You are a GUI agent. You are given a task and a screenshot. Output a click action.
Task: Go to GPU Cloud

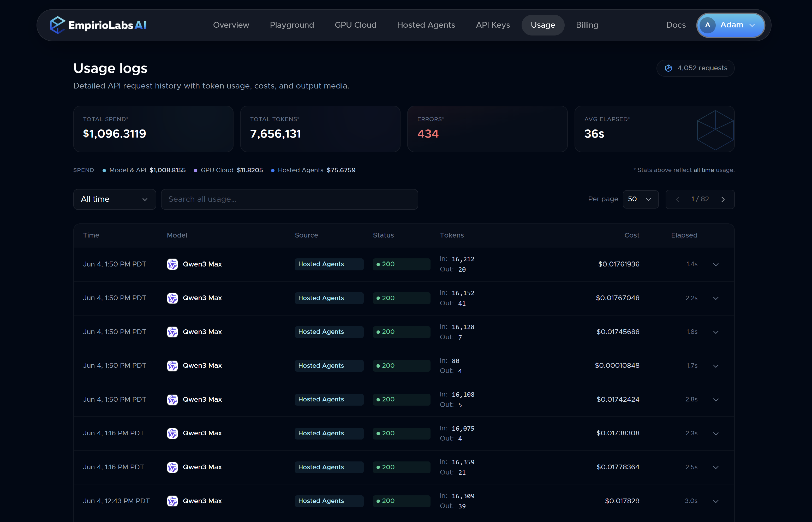[355, 25]
